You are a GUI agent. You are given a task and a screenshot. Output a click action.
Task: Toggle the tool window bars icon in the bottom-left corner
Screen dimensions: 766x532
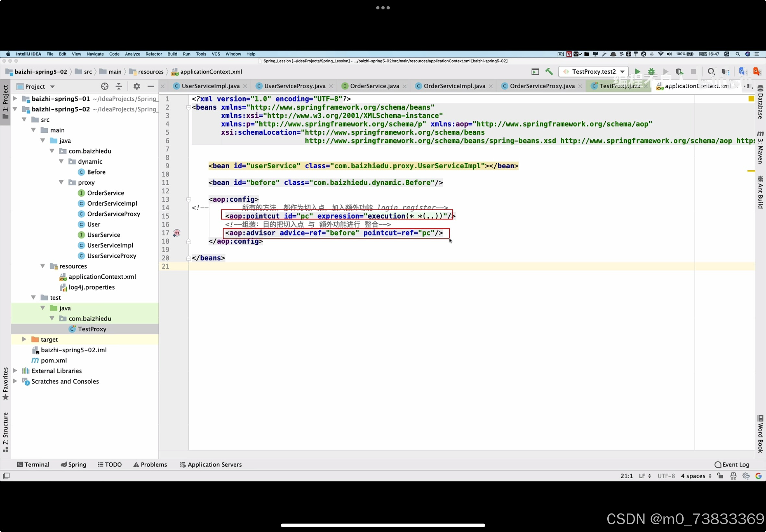pos(6,476)
